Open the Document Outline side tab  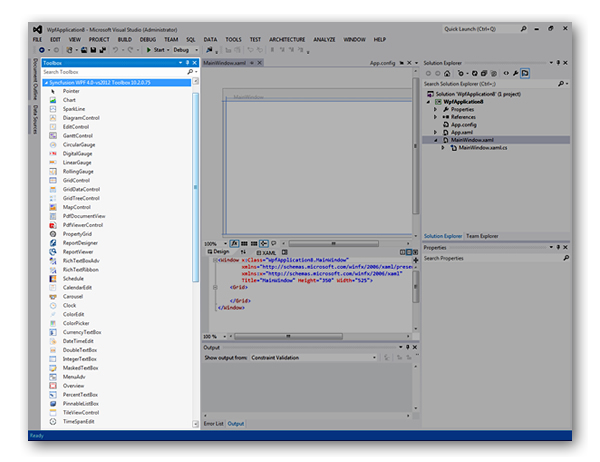(35, 78)
